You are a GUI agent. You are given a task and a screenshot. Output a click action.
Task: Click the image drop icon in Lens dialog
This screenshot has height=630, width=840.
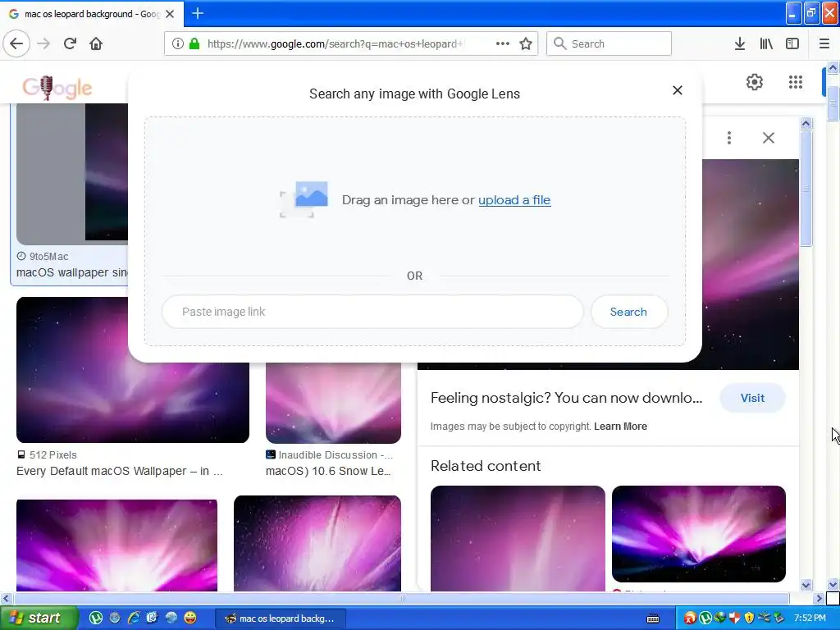pos(304,199)
